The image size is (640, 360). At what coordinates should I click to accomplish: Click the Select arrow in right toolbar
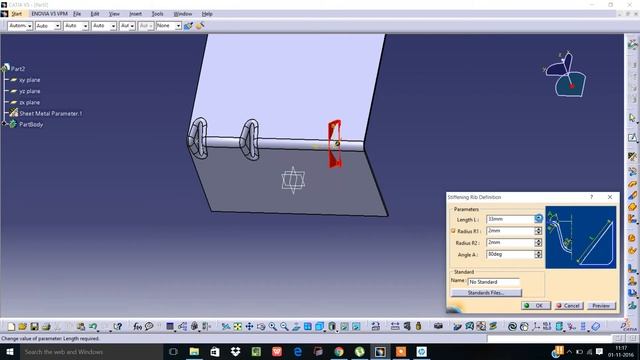tap(632, 118)
